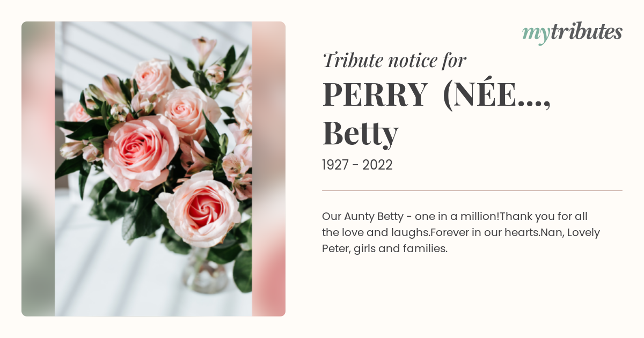This screenshot has width=644, height=338.
Task: Click the horizontal divider line under dates
Action: pyautogui.click(x=472, y=190)
